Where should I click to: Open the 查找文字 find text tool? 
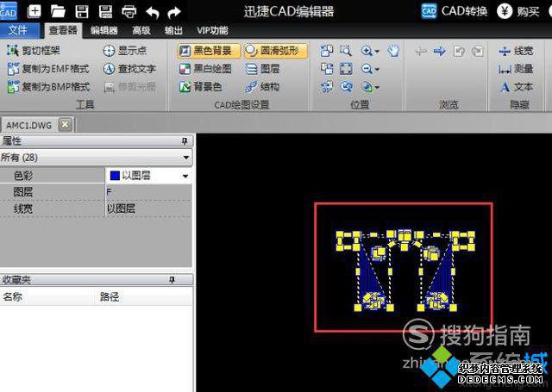point(129,69)
